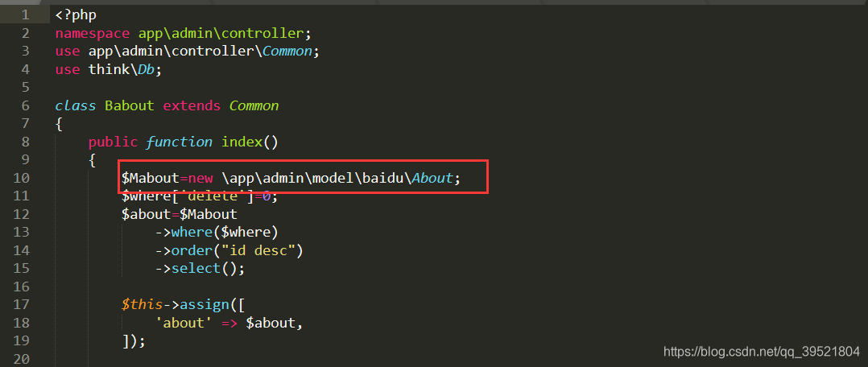Click line number 1 in the gutter
The width and height of the screenshot is (868, 367).
coord(26,15)
